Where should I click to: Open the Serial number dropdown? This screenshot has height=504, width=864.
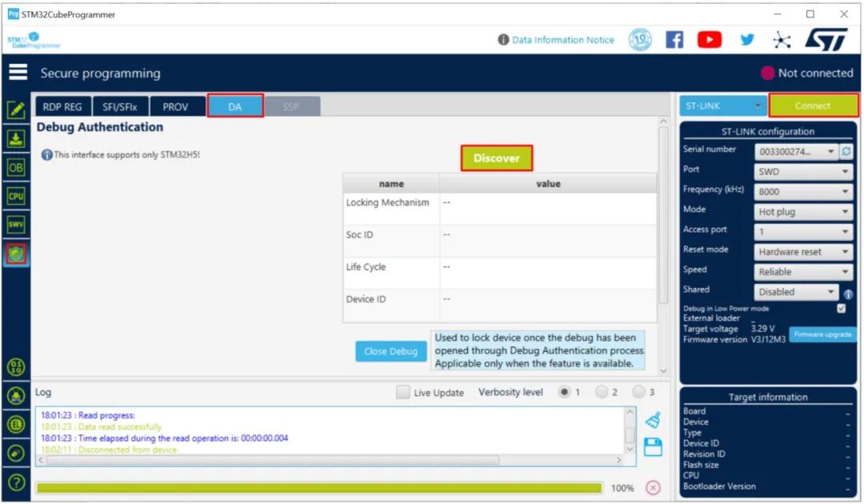(796, 151)
